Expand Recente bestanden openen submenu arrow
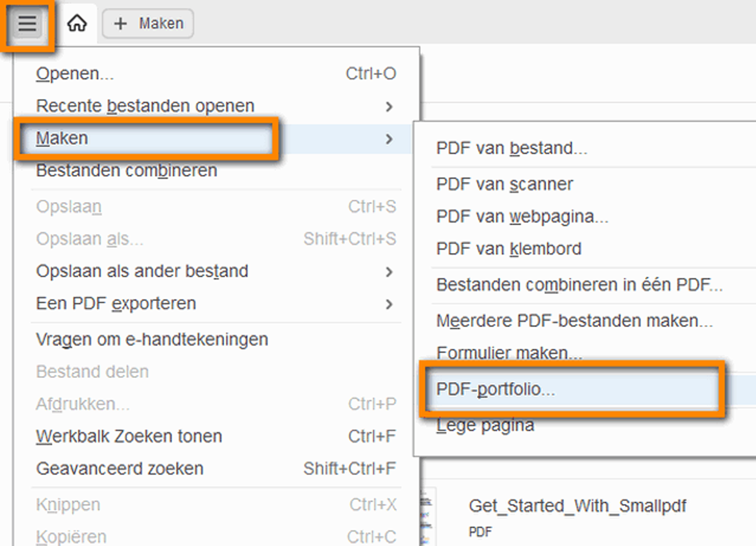Viewport: 756px width, 546px height. [x=389, y=106]
